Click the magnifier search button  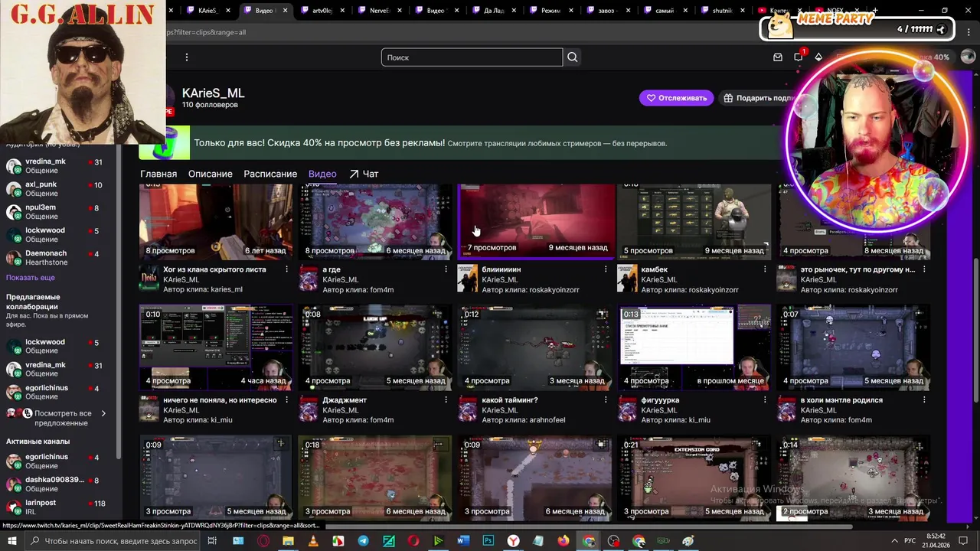point(572,57)
